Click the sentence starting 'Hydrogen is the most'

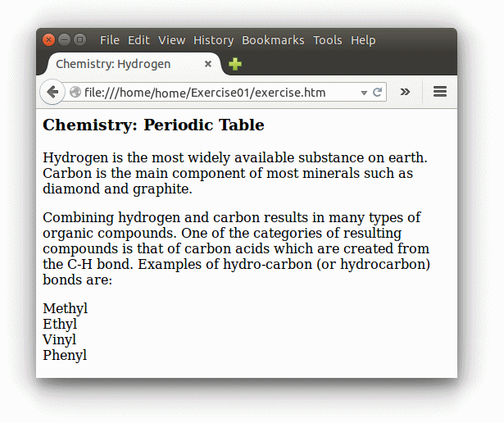tap(235, 157)
